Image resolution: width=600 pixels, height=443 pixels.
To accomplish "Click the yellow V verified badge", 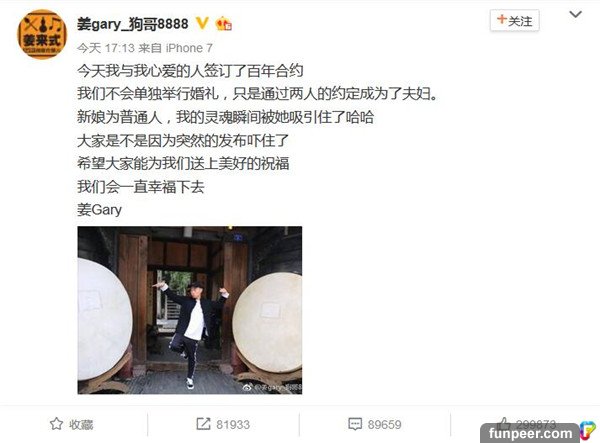I will pyautogui.click(x=202, y=24).
